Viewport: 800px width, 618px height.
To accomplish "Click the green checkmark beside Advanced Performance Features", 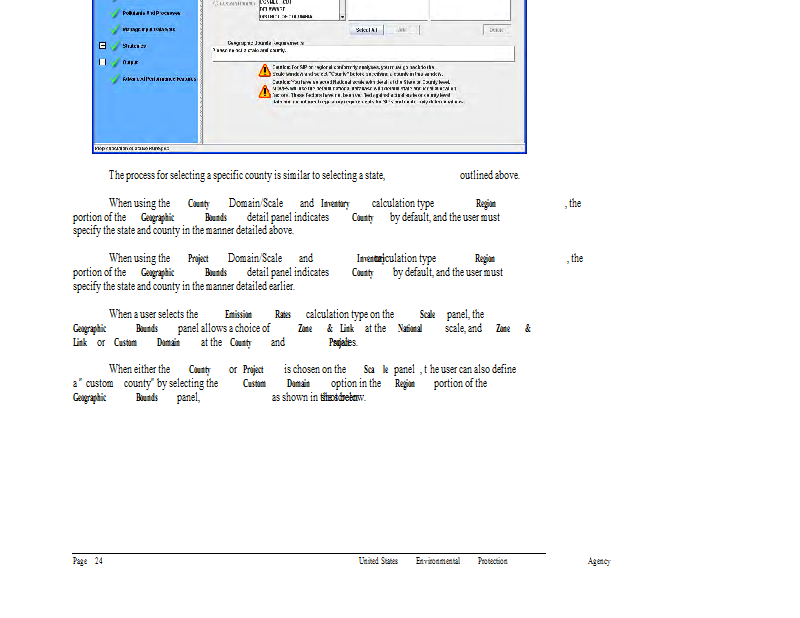I will point(116,79).
